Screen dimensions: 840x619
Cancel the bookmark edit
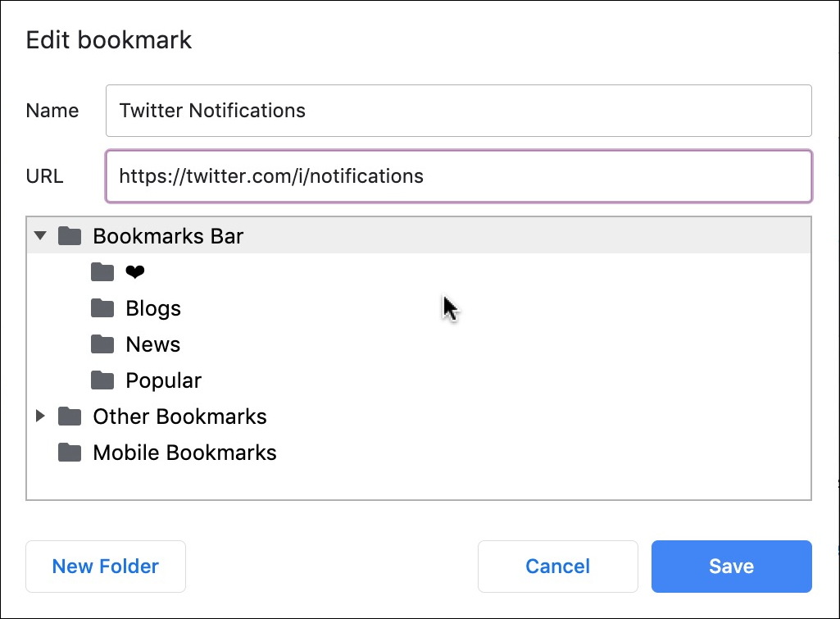point(557,566)
